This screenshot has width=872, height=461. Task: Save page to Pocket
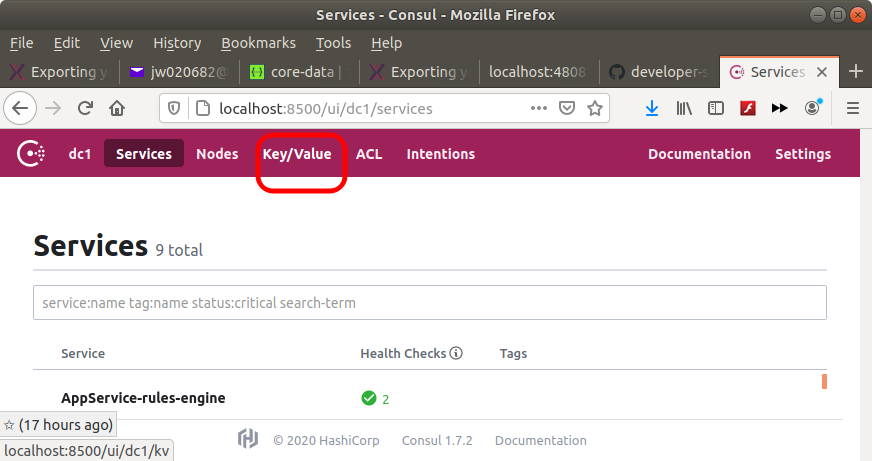point(567,108)
